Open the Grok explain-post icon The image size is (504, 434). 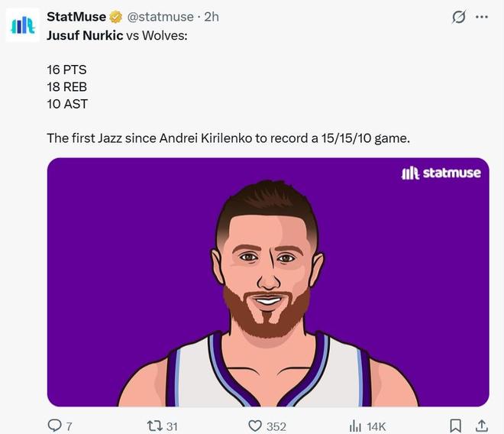pyautogui.click(x=459, y=17)
